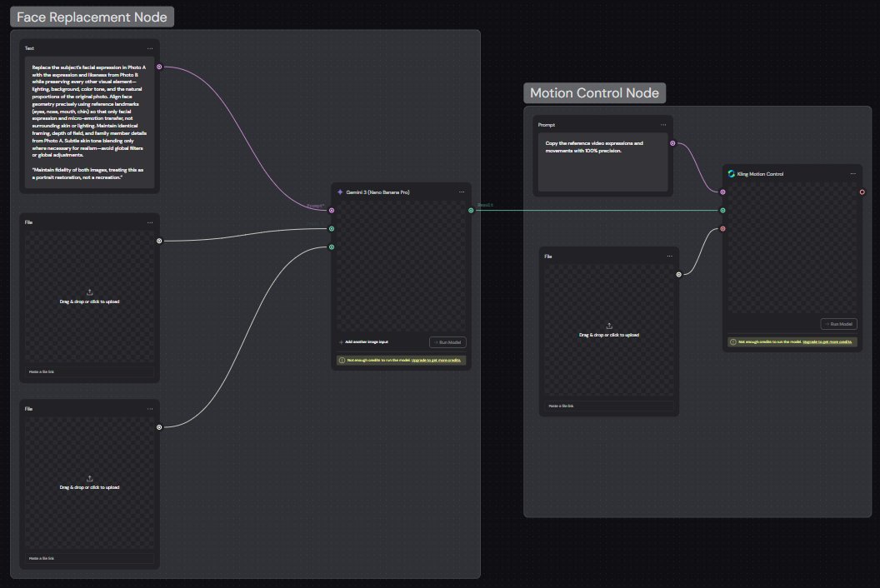Click the Gemini sparkle icon in the node header
Image resolution: width=880 pixels, height=588 pixels.
tap(340, 192)
